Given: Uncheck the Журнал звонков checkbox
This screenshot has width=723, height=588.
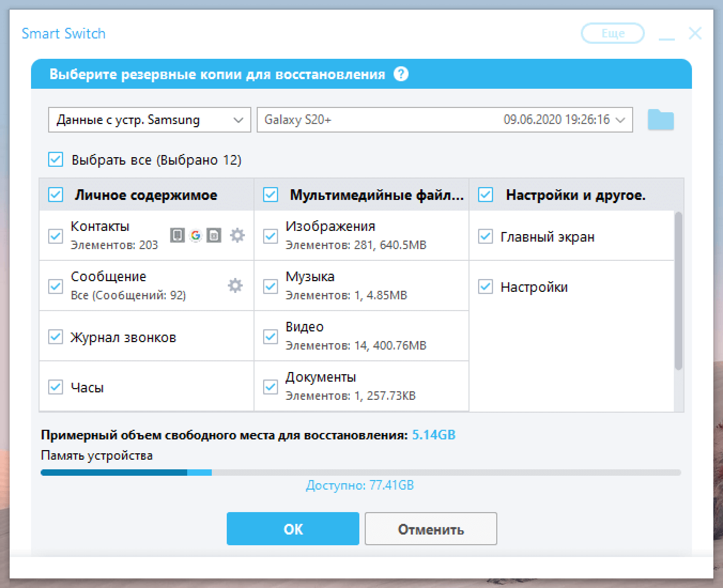Looking at the screenshot, I should click(x=56, y=336).
